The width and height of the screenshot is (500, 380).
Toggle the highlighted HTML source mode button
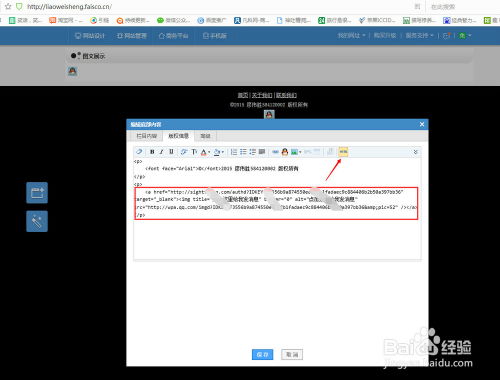tap(343, 152)
